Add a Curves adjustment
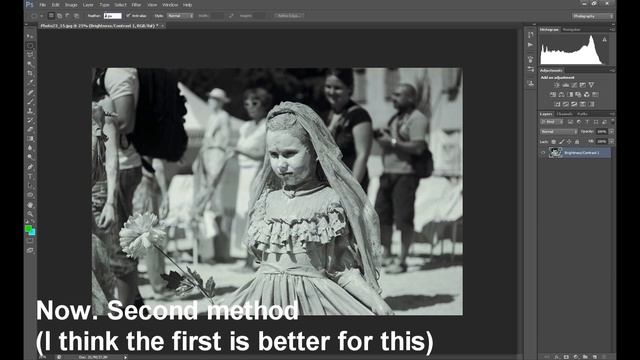 click(575, 85)
